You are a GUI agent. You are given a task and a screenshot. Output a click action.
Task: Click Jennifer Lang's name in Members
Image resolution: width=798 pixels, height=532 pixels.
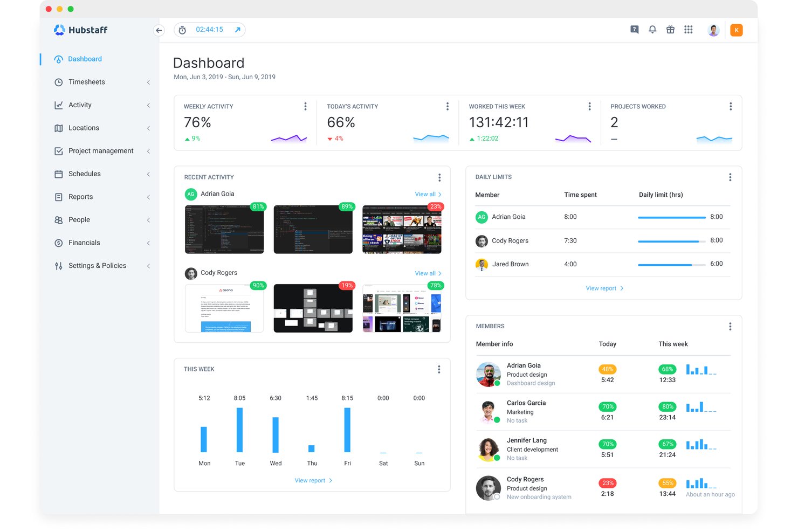(x=527, y=440)
